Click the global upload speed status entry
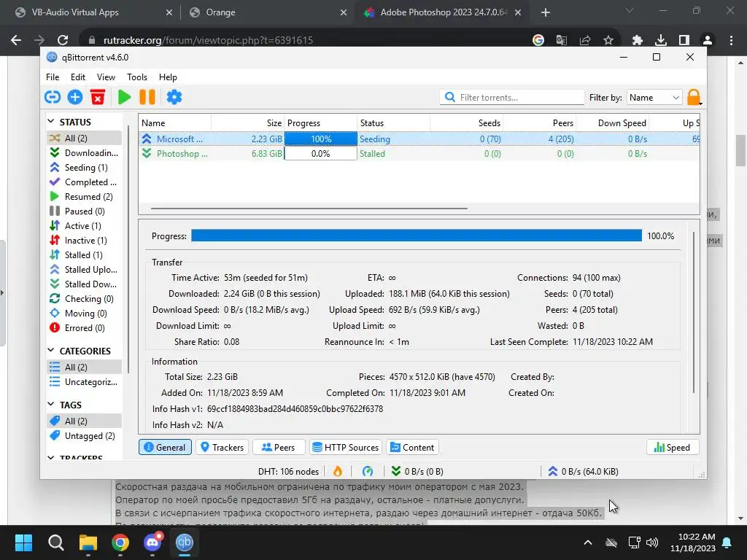 583,472
